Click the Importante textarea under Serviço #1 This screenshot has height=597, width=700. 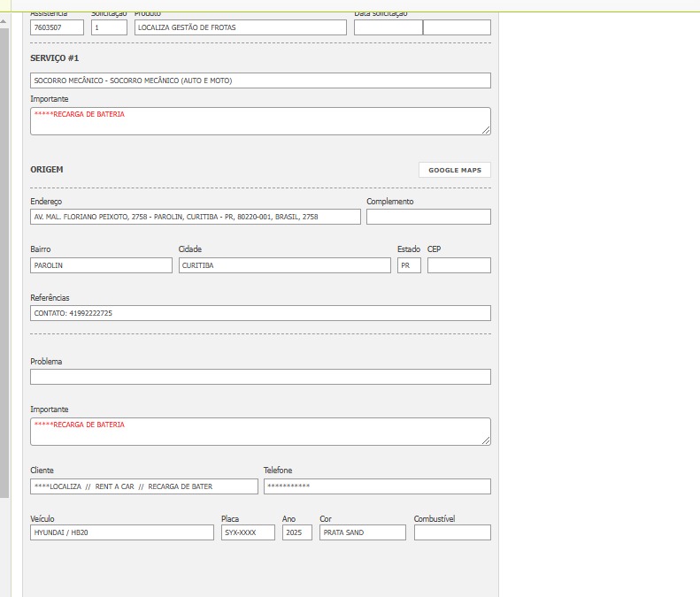click(x=260, y=121)
